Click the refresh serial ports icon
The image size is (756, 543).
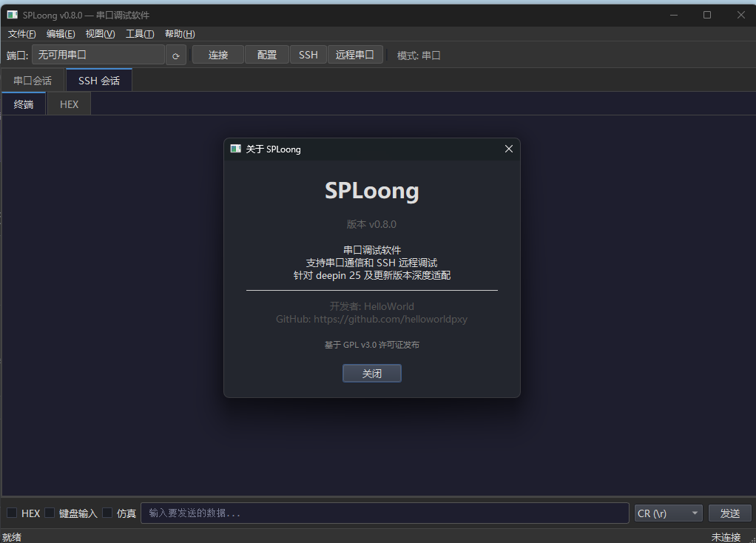click(x=176, y=55)
